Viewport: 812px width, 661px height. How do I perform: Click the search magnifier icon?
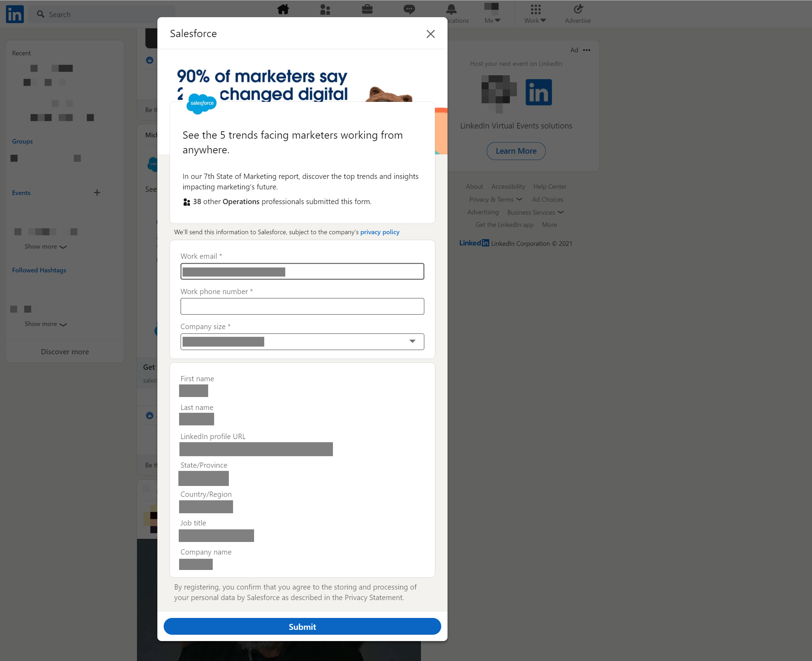click(40, 14)
